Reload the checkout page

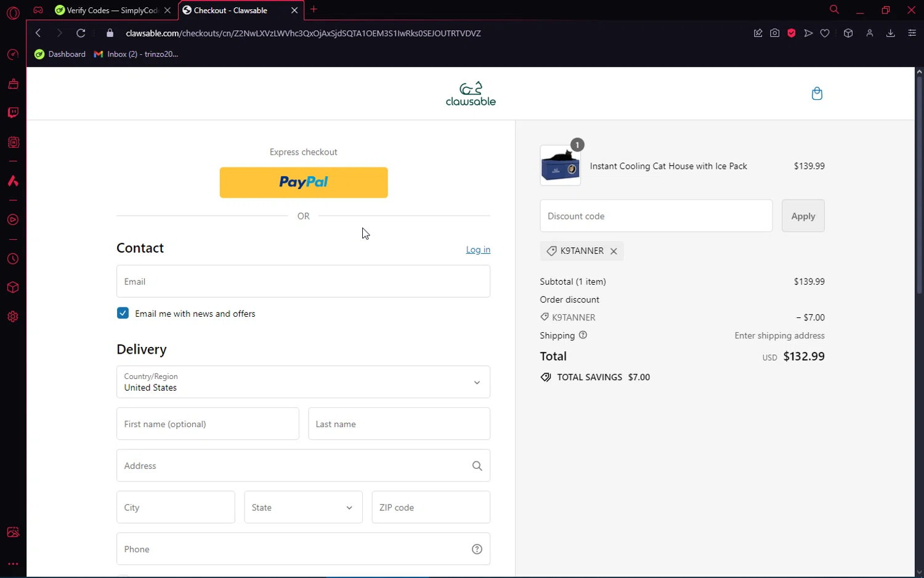coord(81,33)
